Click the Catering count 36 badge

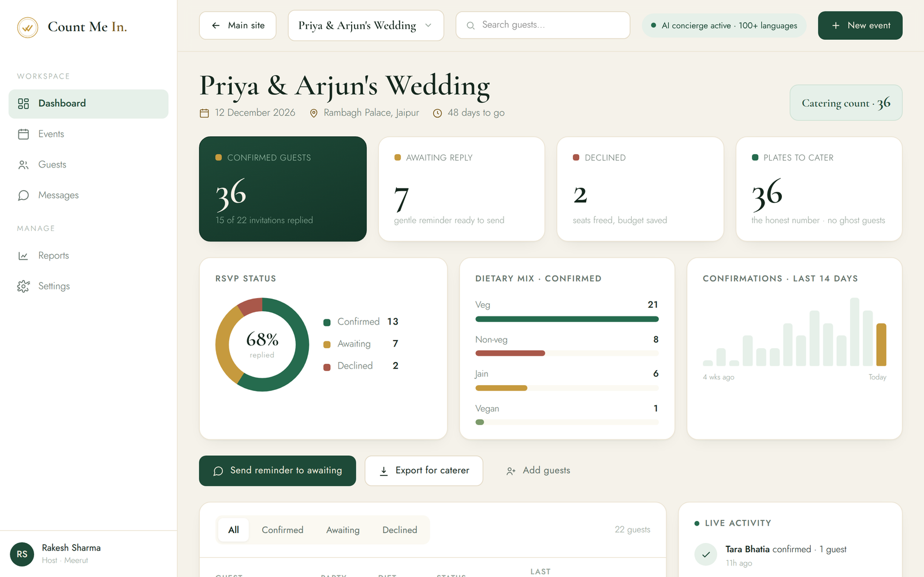pyautogui.click(x=846, y=103)
